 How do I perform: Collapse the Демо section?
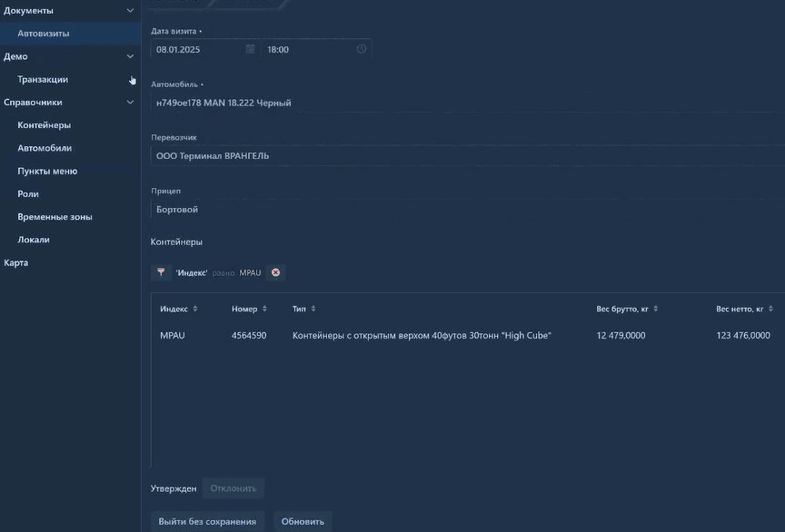(x=130, y=56)
